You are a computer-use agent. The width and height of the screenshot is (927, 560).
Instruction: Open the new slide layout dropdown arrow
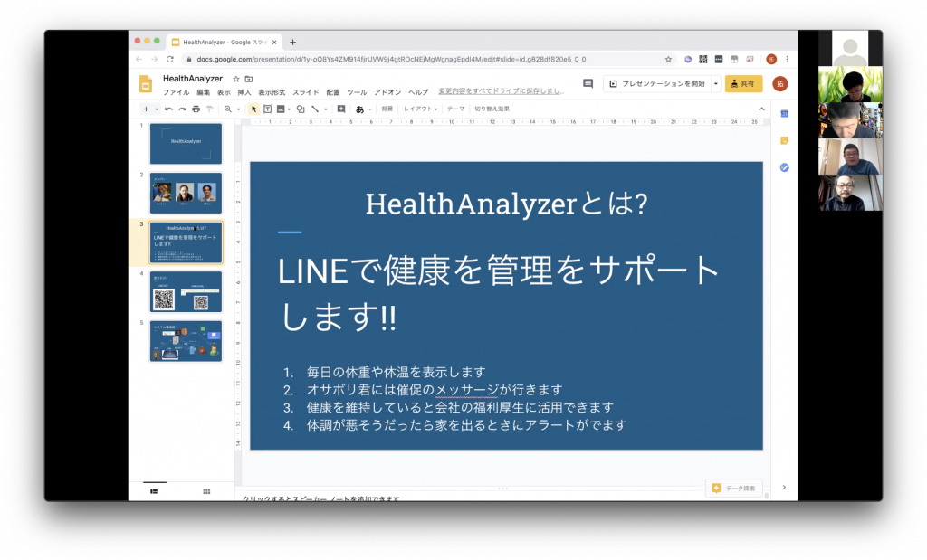pos(157,109)
